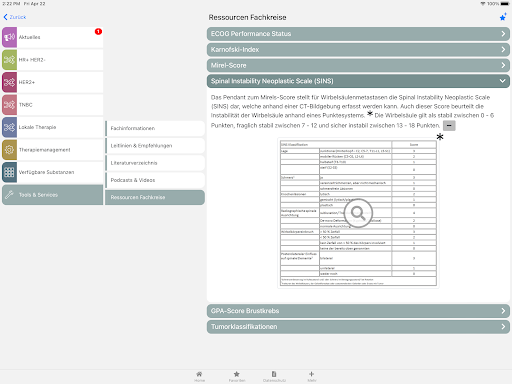The width and height of the screenshot is (512, 384).
Task: Open the Therapiemanagement menu label
Action: pos(44,150)
